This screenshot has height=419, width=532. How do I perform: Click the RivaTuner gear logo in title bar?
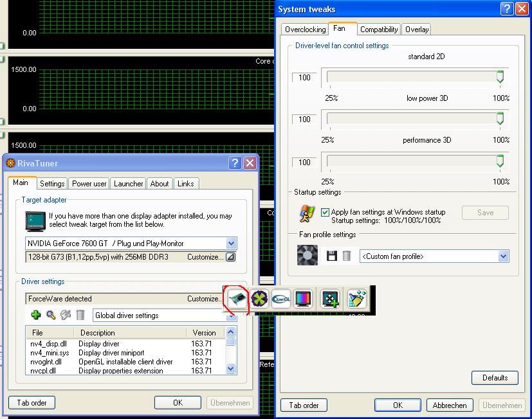point(10,163)
